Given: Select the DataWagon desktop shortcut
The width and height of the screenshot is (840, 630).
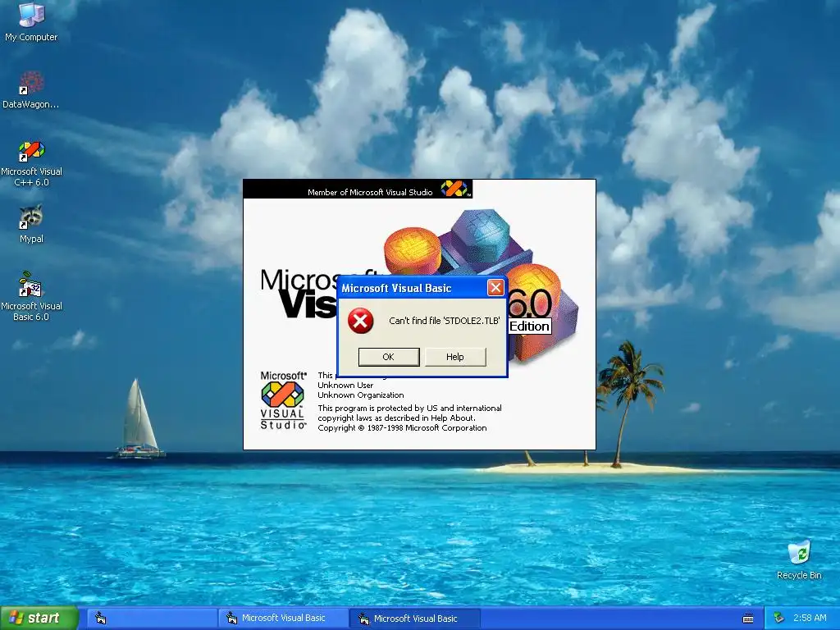Looking at the screenshot, I should tap(31, 89).
